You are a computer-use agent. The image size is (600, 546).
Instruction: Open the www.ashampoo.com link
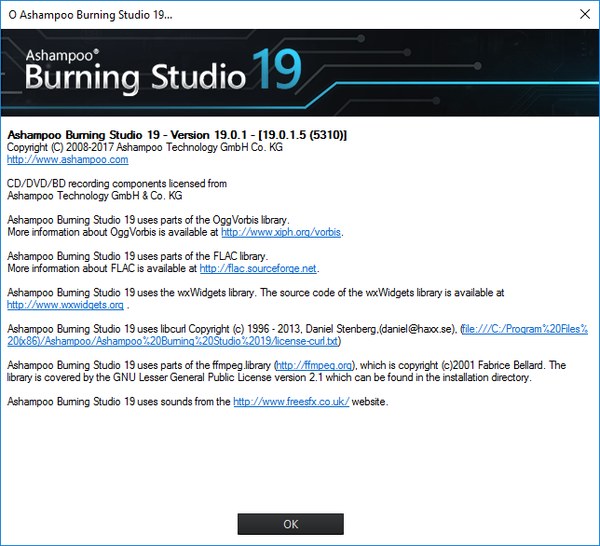[x=67, y=159]
